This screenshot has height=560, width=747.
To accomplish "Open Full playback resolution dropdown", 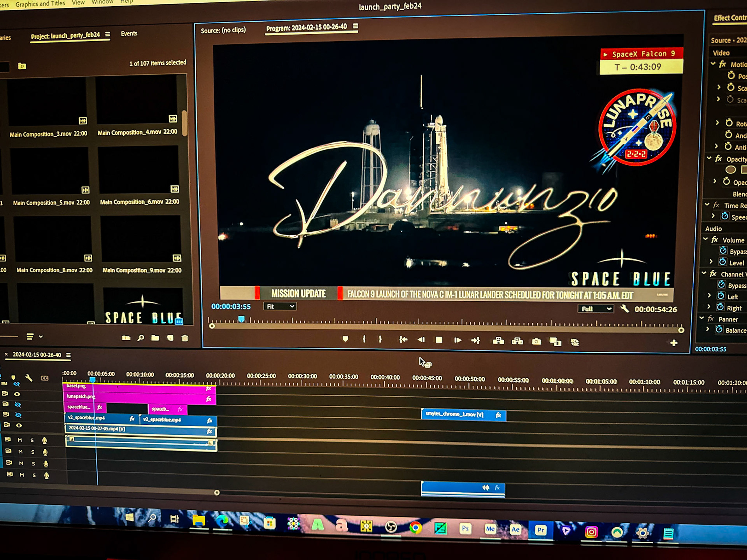I will pos(595,309).
